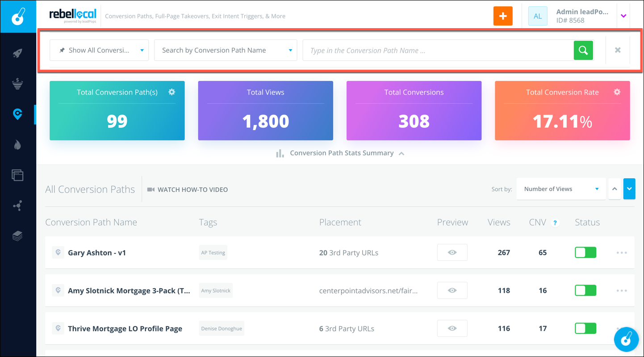The image size is (644, 357).
Task: Select the conversion path pin sidebar icon
Action: pyautogui.click(x=17, y=114)
